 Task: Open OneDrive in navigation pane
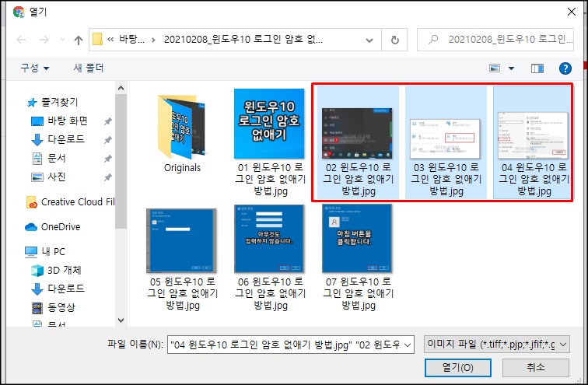click(x=53, y=227)
